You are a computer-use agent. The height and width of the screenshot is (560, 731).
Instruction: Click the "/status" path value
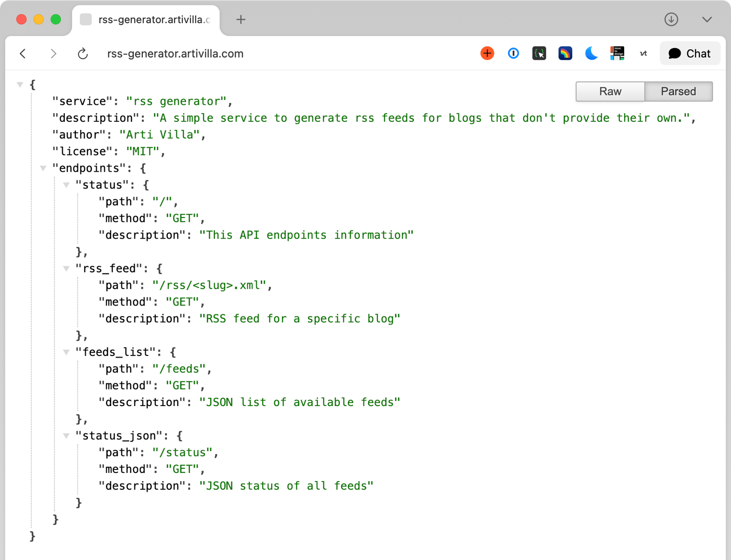[183, 453]
